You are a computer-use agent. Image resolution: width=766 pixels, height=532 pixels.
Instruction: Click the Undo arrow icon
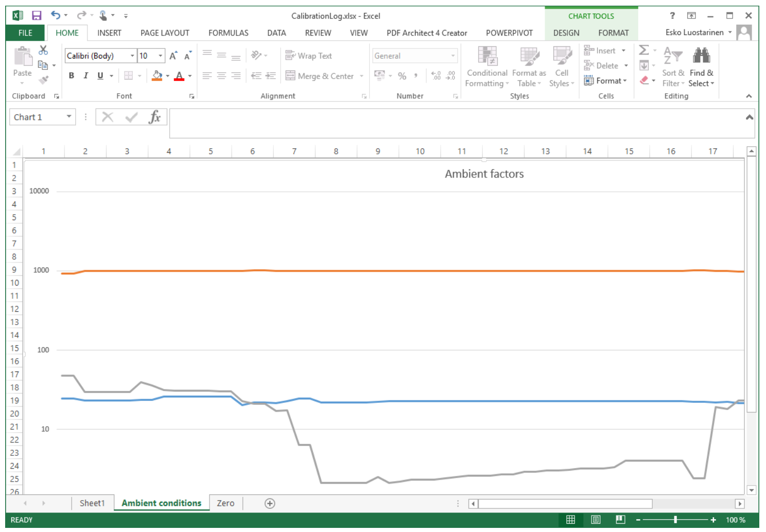pyautogui.click(x=56, y=15)
